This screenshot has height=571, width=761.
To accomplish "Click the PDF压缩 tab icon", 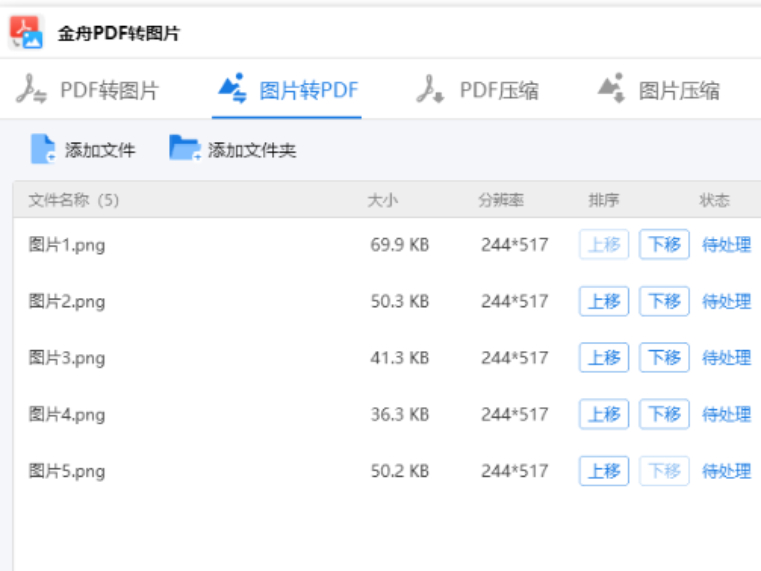I will [x=431, y=90].
